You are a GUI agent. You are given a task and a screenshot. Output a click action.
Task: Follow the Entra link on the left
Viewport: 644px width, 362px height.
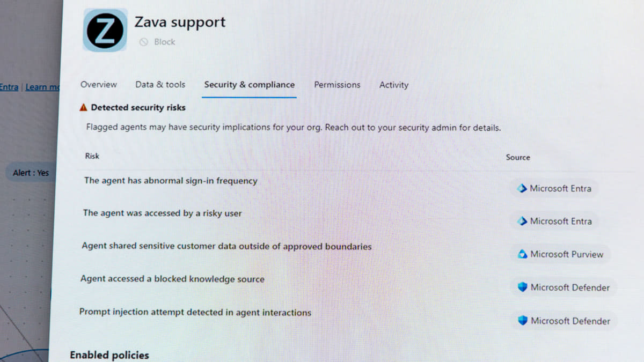pos(9,87)
